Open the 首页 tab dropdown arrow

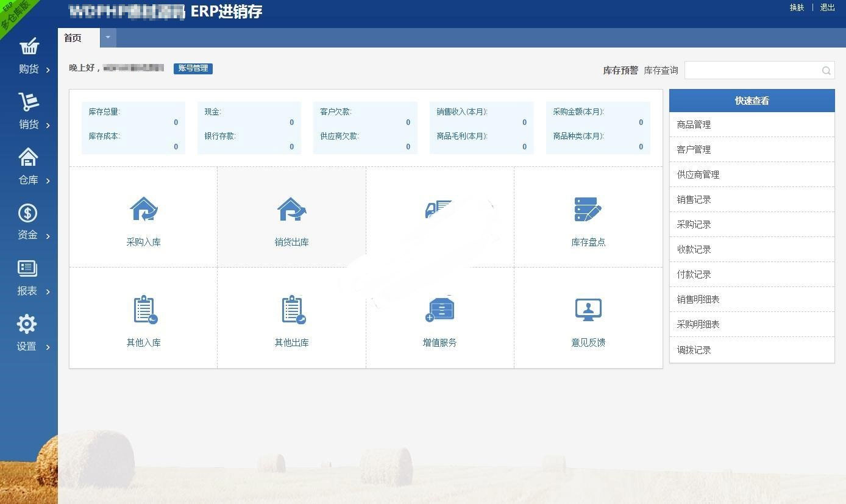108,37
